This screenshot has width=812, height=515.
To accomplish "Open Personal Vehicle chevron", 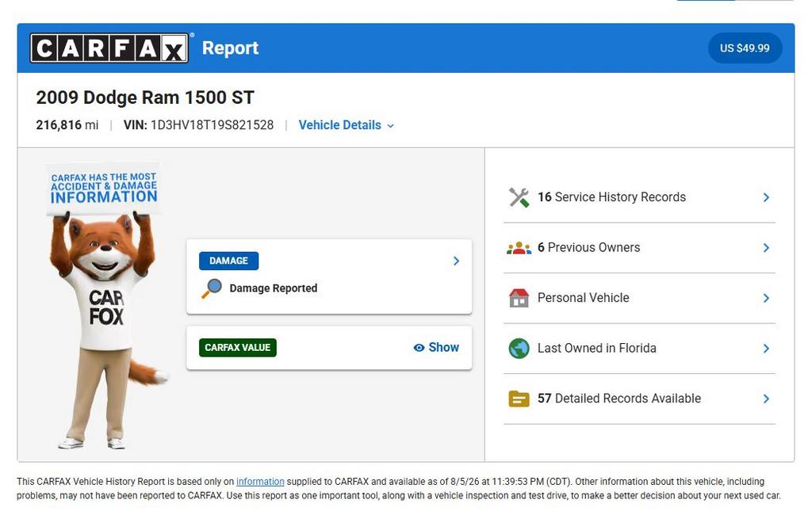I will [x=766, y=298].
